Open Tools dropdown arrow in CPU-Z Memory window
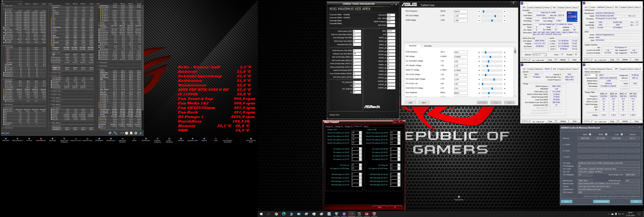 point(556,121)
